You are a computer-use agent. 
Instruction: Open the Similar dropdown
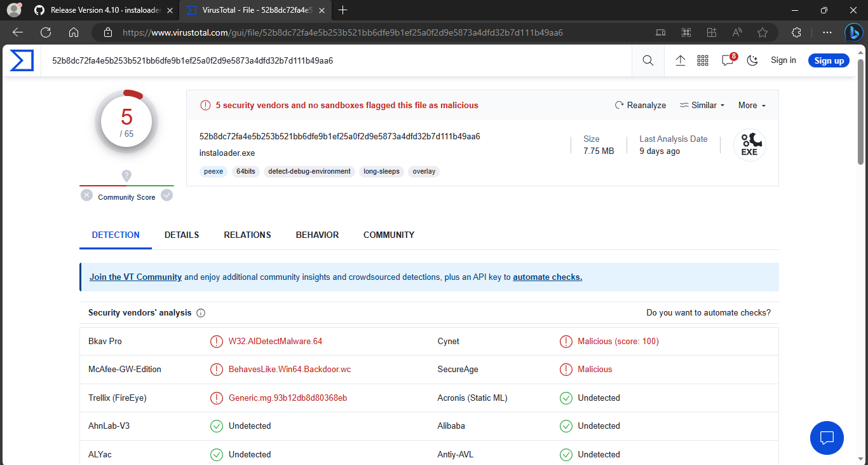tap(702, 105)
